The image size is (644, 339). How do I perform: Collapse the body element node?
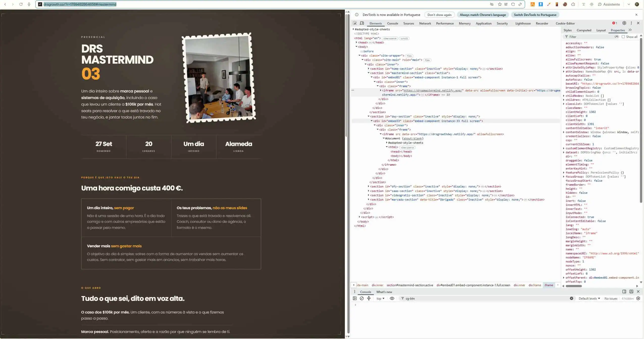(356, 47)
